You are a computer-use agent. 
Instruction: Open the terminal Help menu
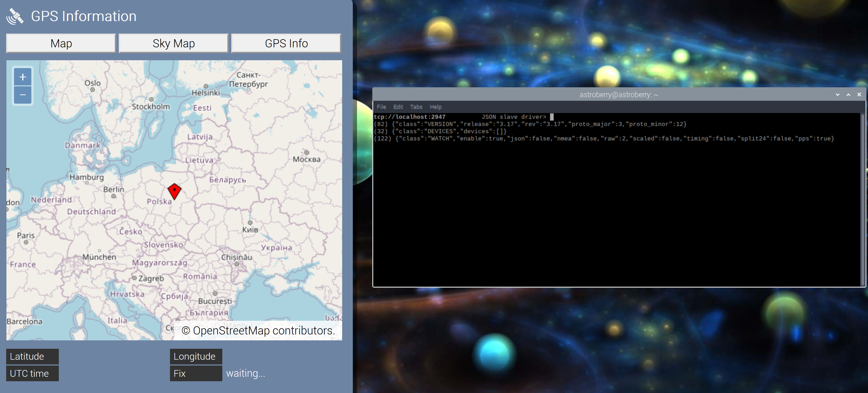pyautogui.click(x=435, y=107)
